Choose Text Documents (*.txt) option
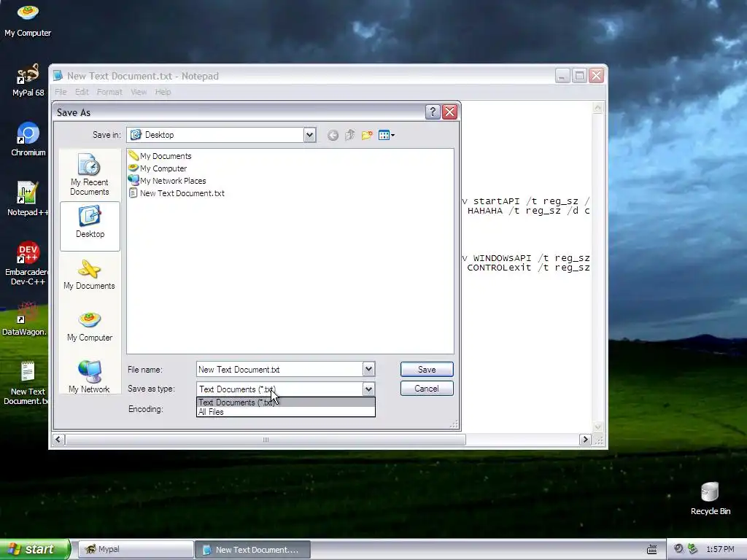The height and width of the screenshot is (560, 747). 286,402
